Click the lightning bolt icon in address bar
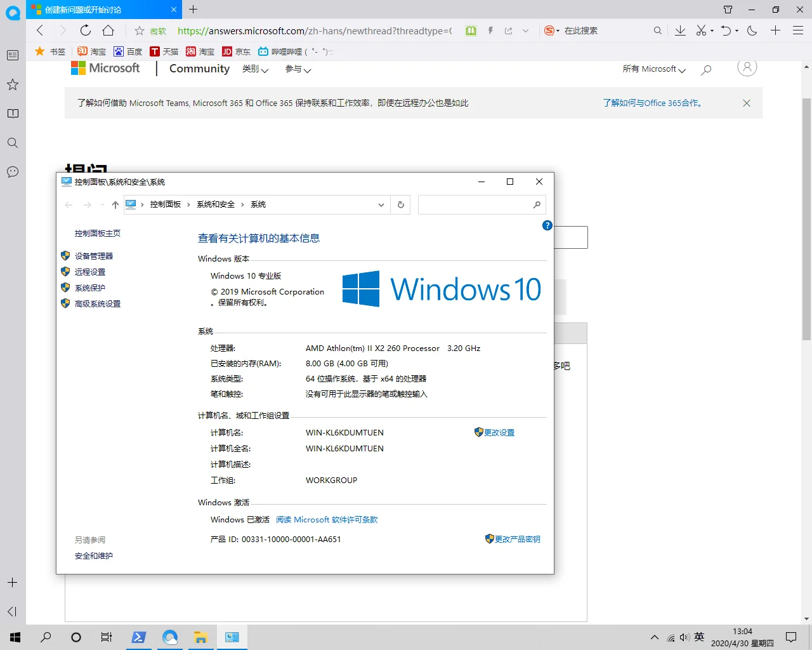 pos(490,30)
